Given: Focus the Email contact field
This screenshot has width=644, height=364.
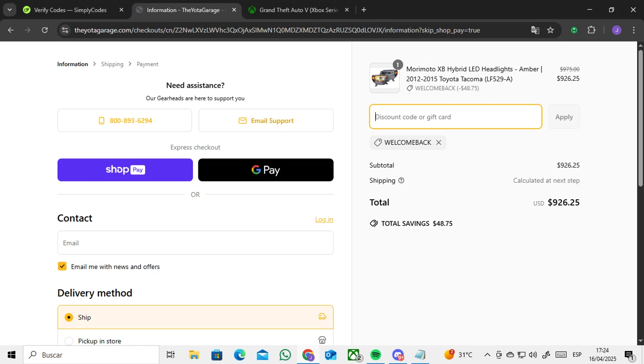Looking at the screenshot, I should coord(195,243).
